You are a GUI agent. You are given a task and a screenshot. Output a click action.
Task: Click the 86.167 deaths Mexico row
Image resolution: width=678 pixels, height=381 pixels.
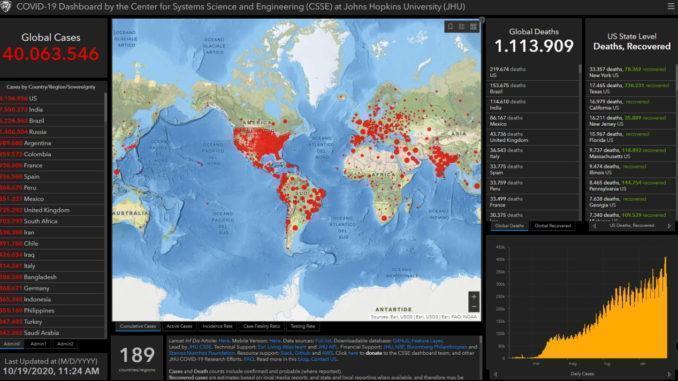coord(533,121)
